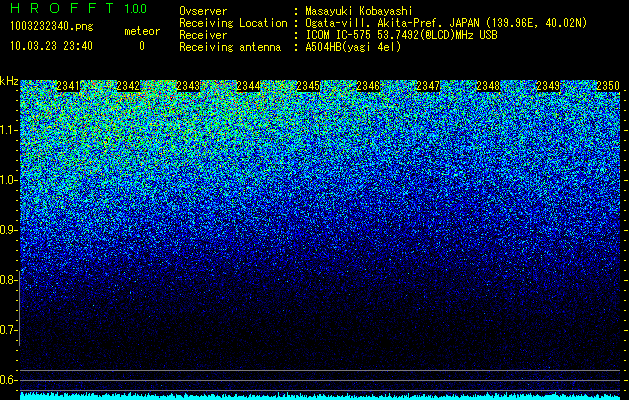Click the 2342 time marker

(128, 86)
